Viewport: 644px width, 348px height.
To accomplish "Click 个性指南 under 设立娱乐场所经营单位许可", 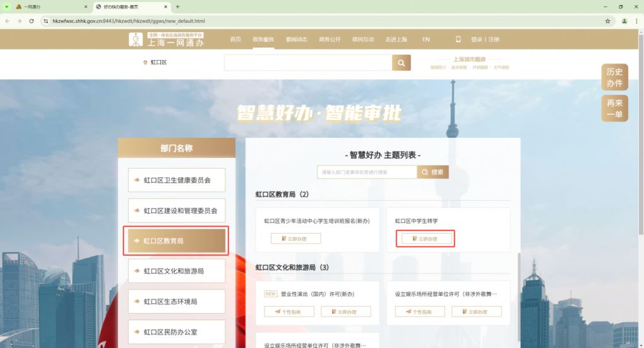I will coord(420,312).
